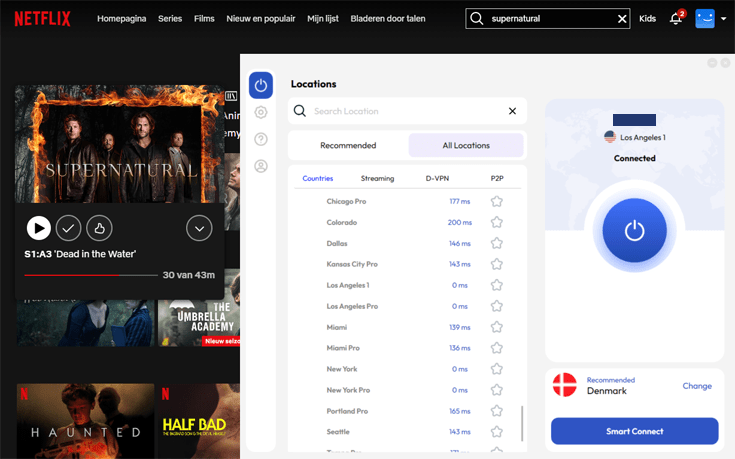Favorite New York Pro with star
The height and width of the screenshot is (459, 735).
[x=497, y=390]
